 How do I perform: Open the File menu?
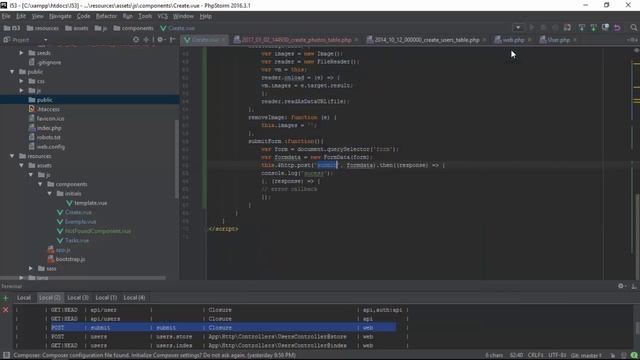pos(6,16)
